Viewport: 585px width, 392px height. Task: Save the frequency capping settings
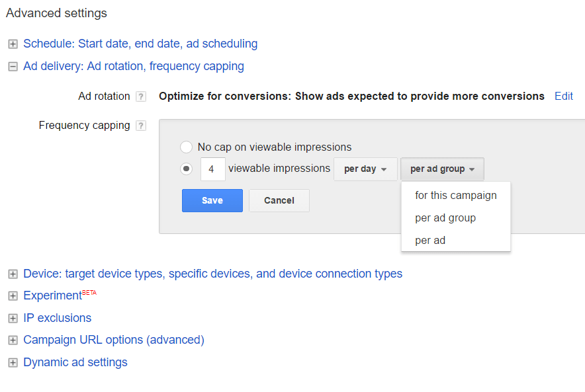click(212, 200)
